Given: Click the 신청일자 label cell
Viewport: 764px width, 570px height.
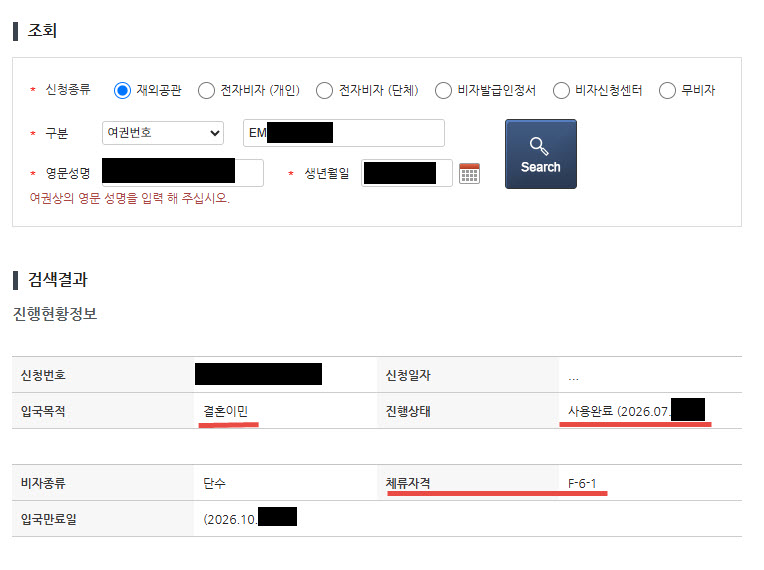Looking at the screenshot, I should [468, 375].
